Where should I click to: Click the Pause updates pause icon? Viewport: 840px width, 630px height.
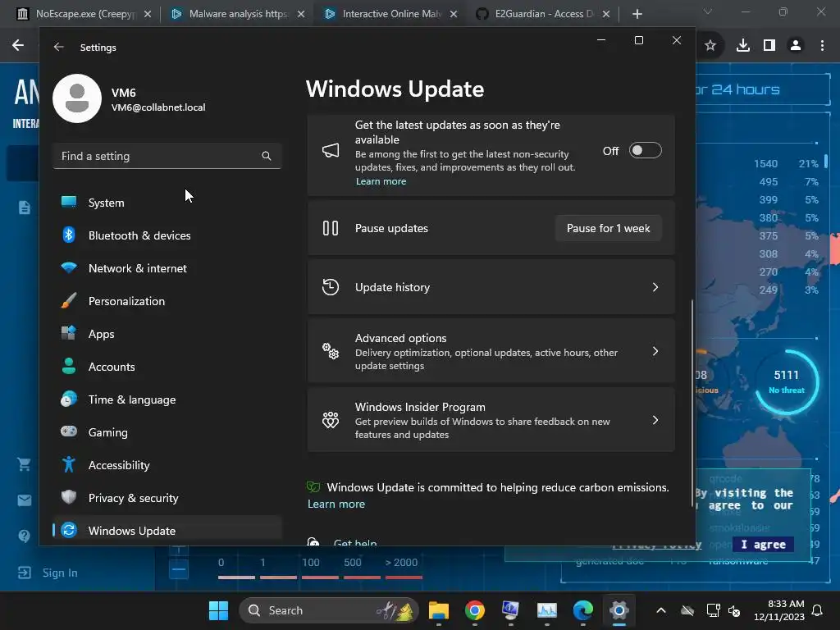click(x=331, y=228)
